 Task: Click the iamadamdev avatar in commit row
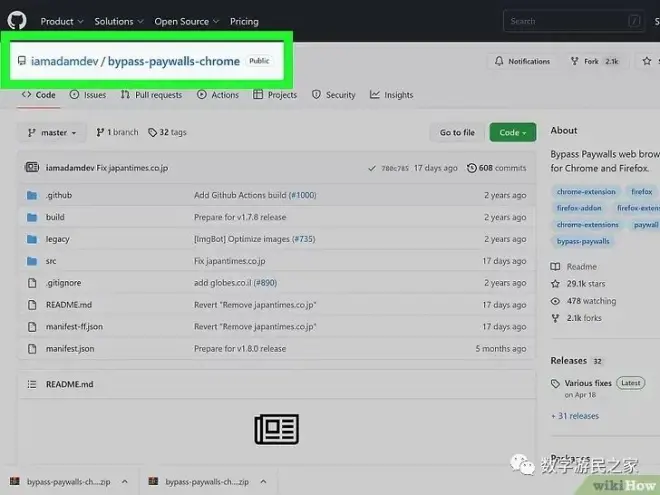point(32,168)
